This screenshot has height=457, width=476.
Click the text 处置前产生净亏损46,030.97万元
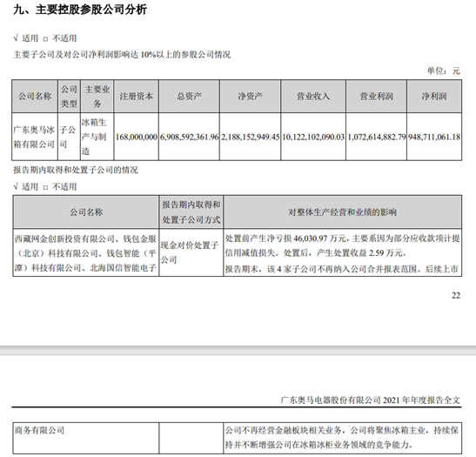(285, 239)
